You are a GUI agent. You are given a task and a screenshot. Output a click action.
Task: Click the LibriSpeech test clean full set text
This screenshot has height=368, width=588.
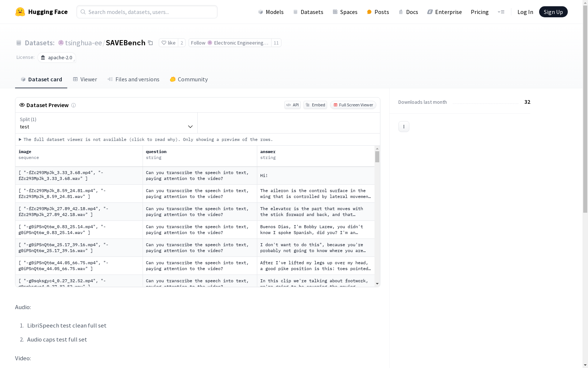67,326
